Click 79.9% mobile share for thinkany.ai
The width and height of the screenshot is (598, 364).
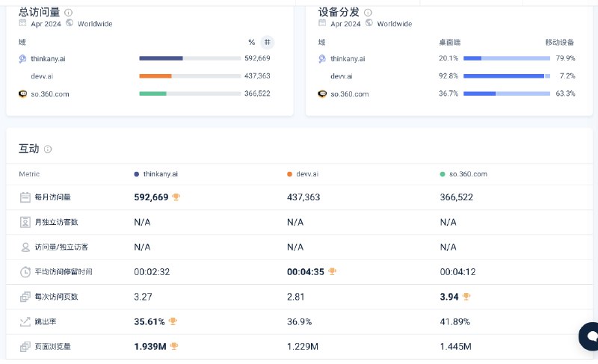coord(565,58)
